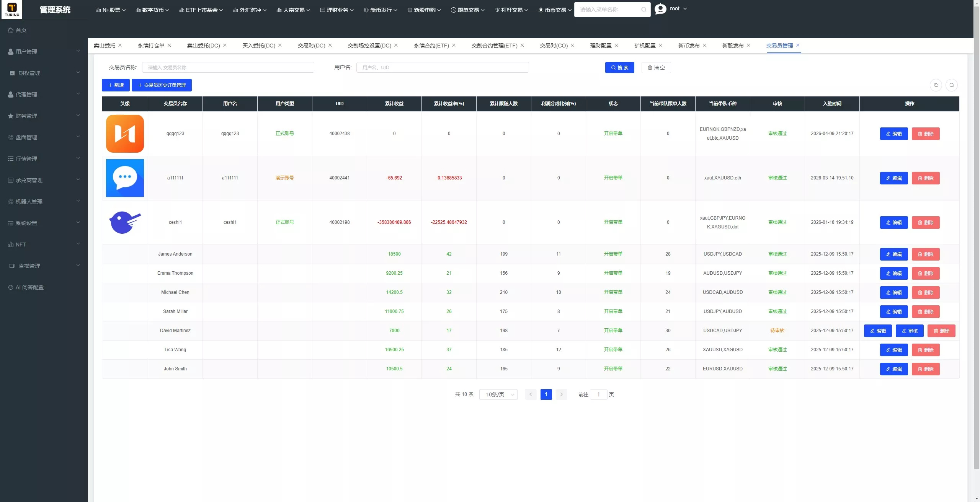
Task: Close the 交易员管理 tab
Action: click(798, 45)
